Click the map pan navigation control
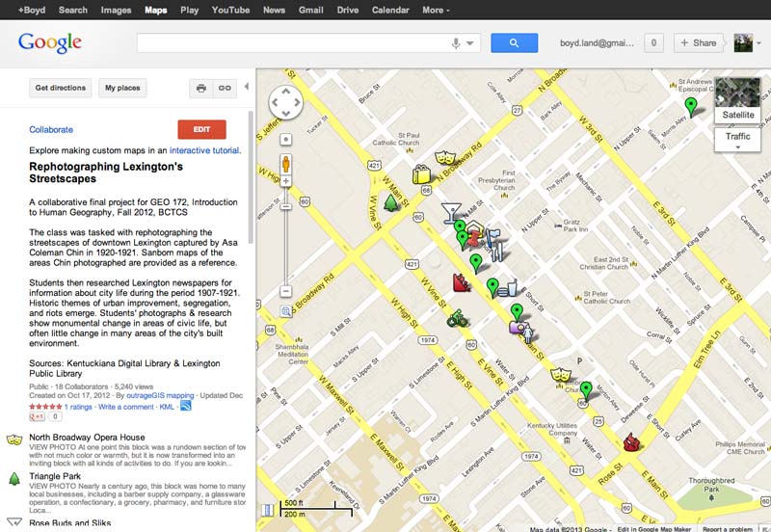Image resolution: width=771 pixels, height=532 pixels. coord(285,102)
